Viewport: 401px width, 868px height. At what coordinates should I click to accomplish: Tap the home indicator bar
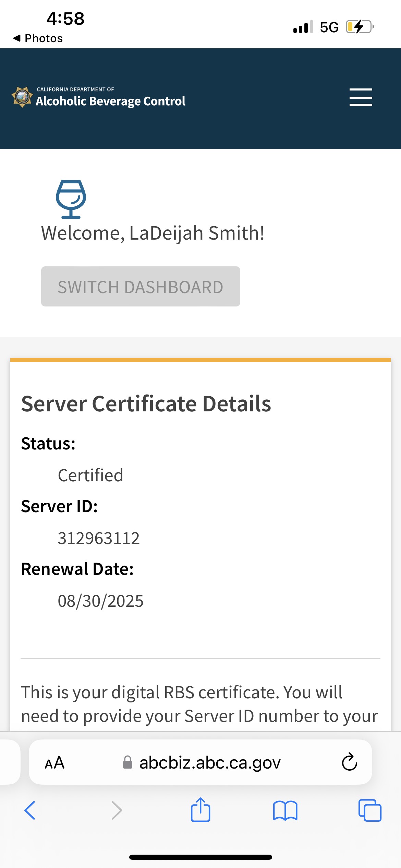coord(200,857)
